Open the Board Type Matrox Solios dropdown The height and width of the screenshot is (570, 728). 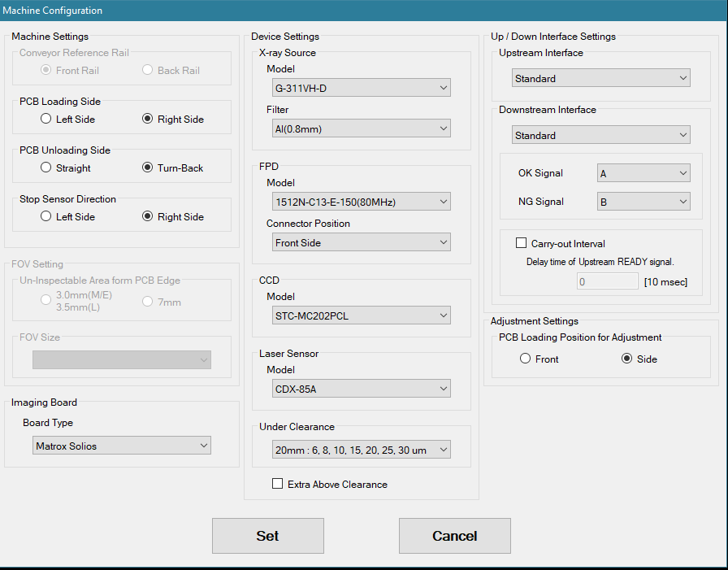pos(122,445)
